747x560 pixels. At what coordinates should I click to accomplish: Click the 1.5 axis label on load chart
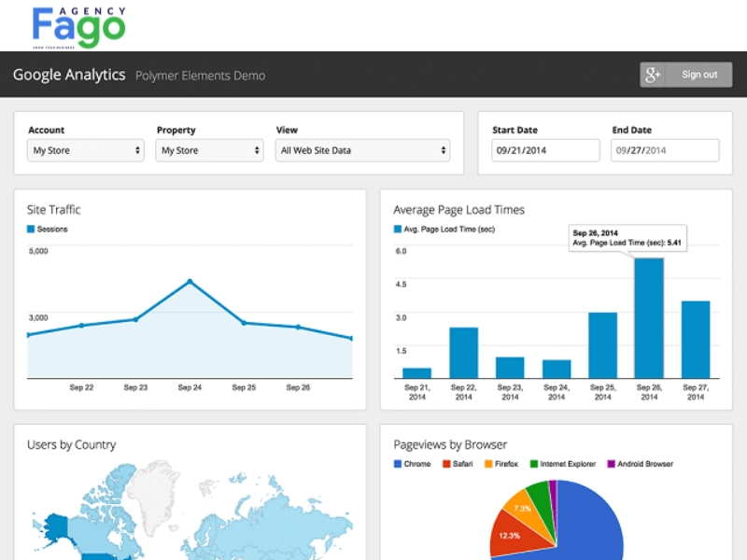click(x=402, y=351)
